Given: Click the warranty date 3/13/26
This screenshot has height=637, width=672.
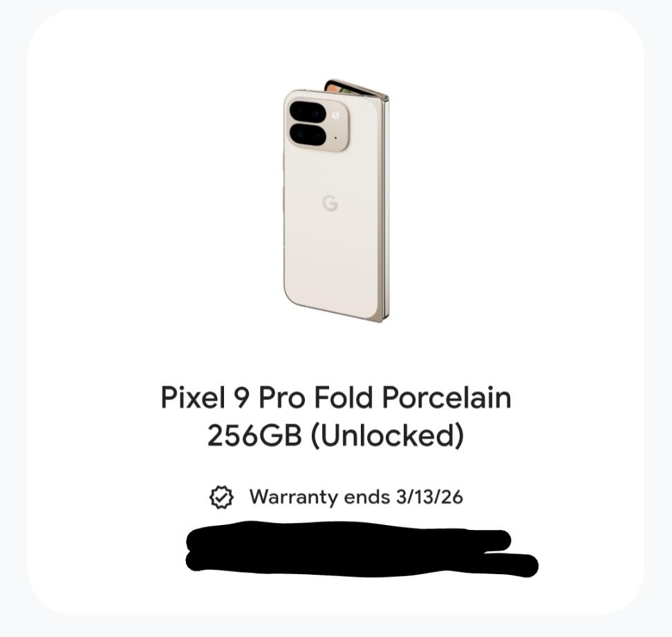Looking at the screenshot, I should pos(429,497).
